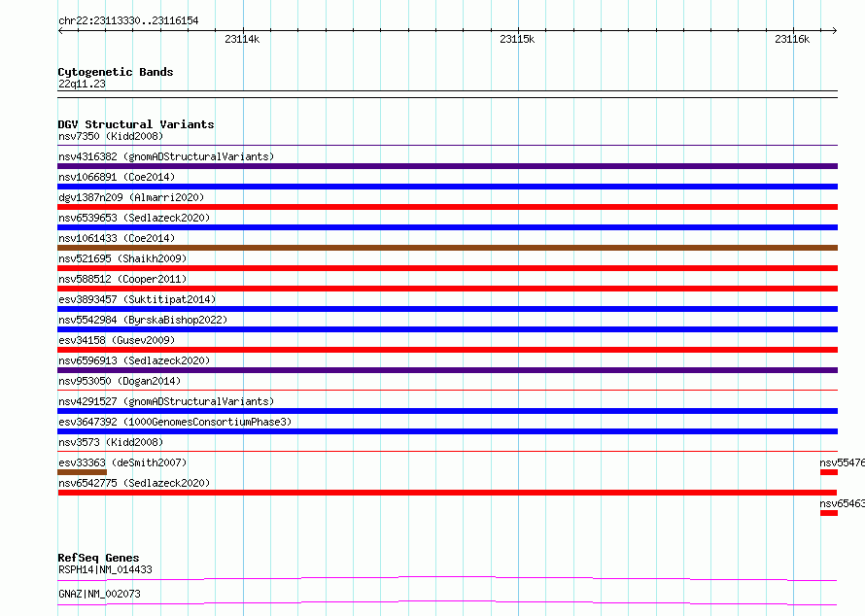
Task: Open variant nsv4291527 gnomAD label
Action: point(166,401)
